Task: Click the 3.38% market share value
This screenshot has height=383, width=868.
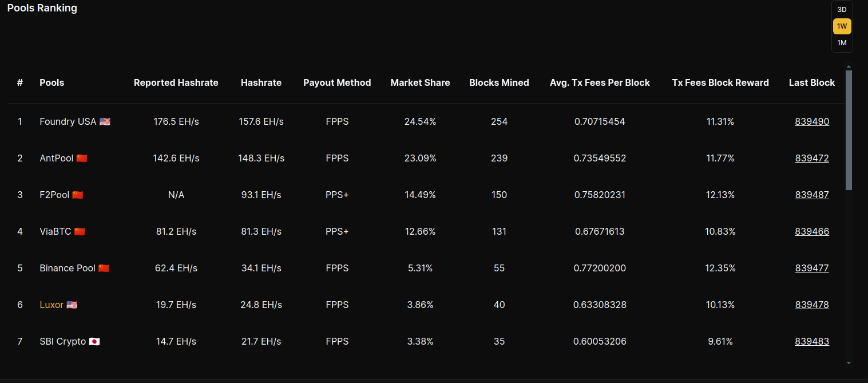Action: (420, 341)
